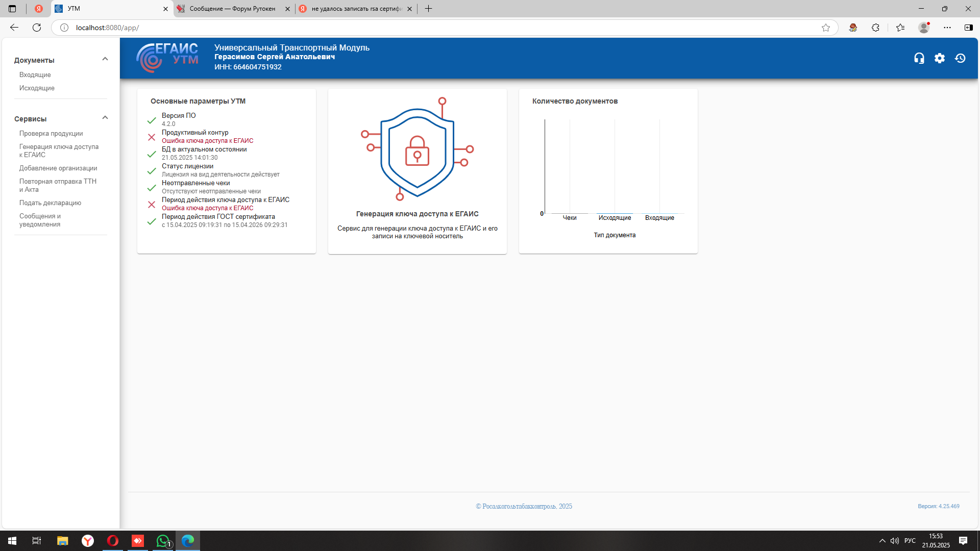Open browser extensions puzzle icon

point(875,28)
